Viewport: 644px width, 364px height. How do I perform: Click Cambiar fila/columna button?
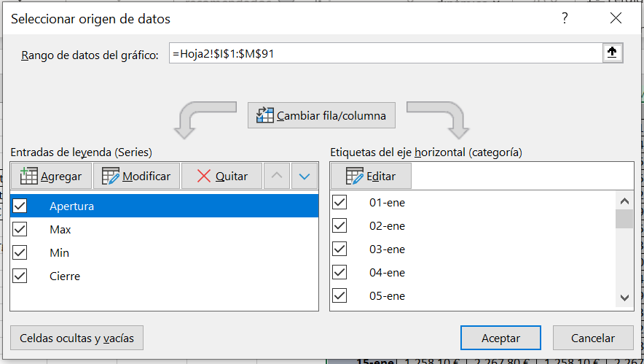pos(321,115)
